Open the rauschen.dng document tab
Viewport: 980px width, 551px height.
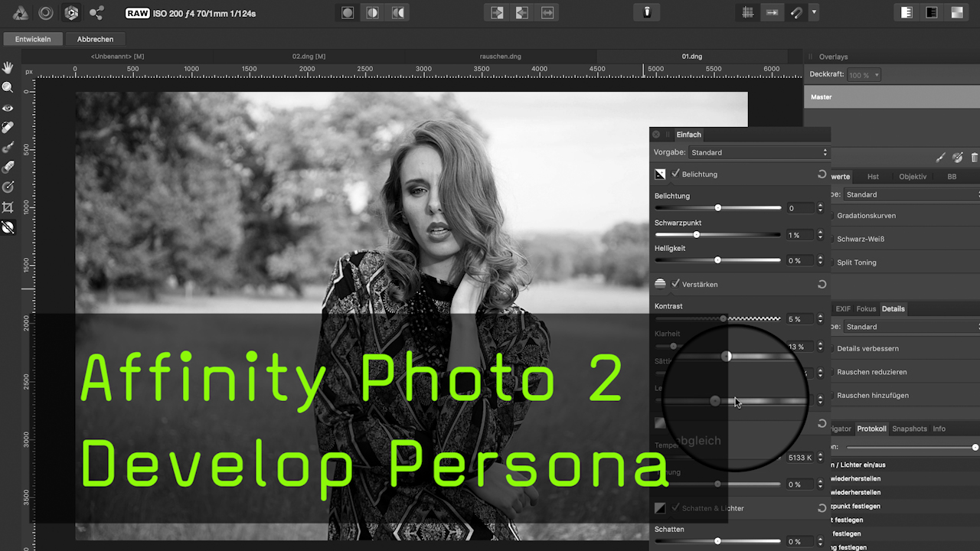pos(500,57)
